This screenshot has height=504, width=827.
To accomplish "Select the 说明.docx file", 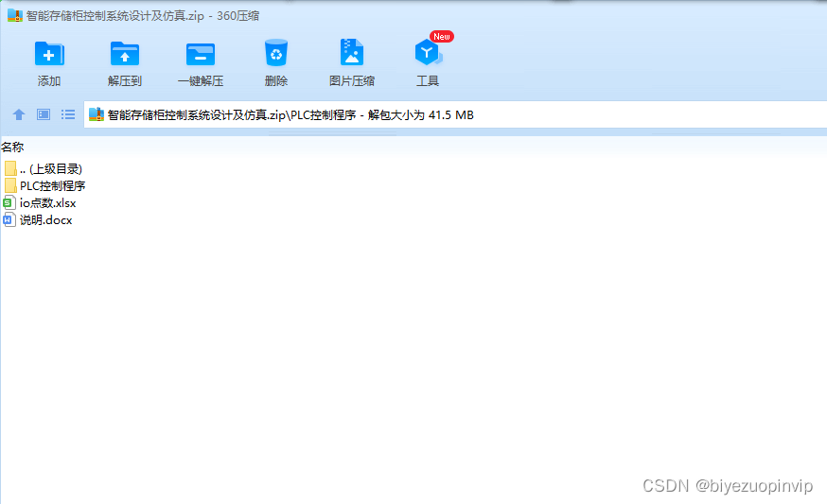I will click(x=45, y=220).
